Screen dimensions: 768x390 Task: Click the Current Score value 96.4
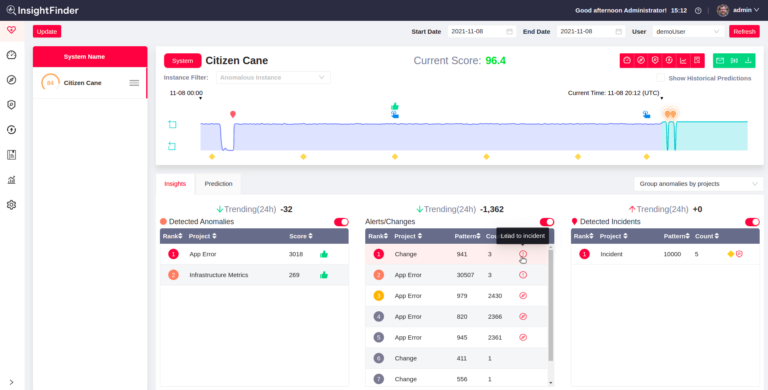tap(495, 61)
